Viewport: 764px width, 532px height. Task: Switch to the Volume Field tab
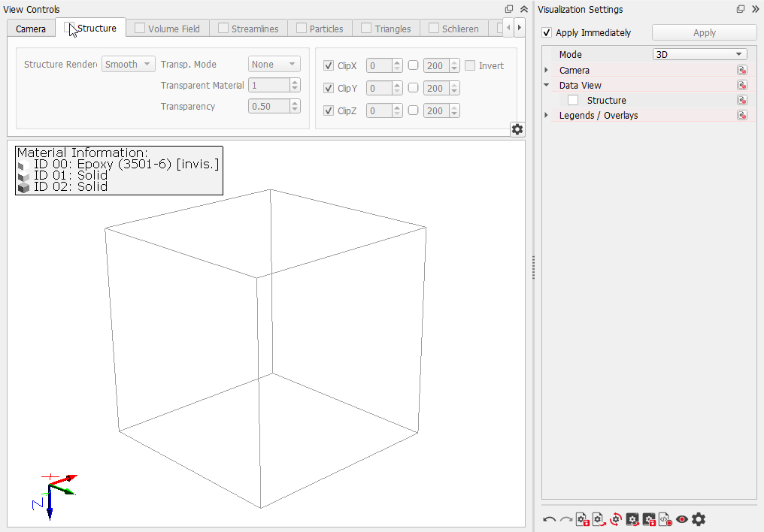168,28
